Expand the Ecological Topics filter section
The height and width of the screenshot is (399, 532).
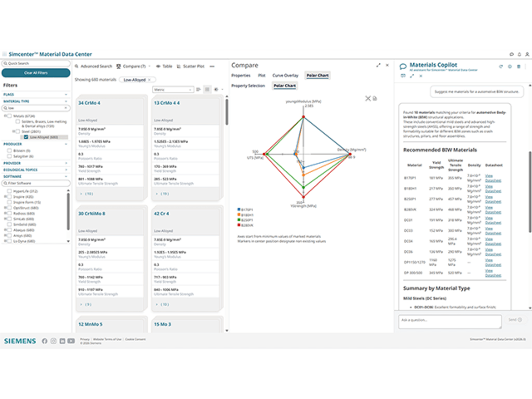[66, 170]
